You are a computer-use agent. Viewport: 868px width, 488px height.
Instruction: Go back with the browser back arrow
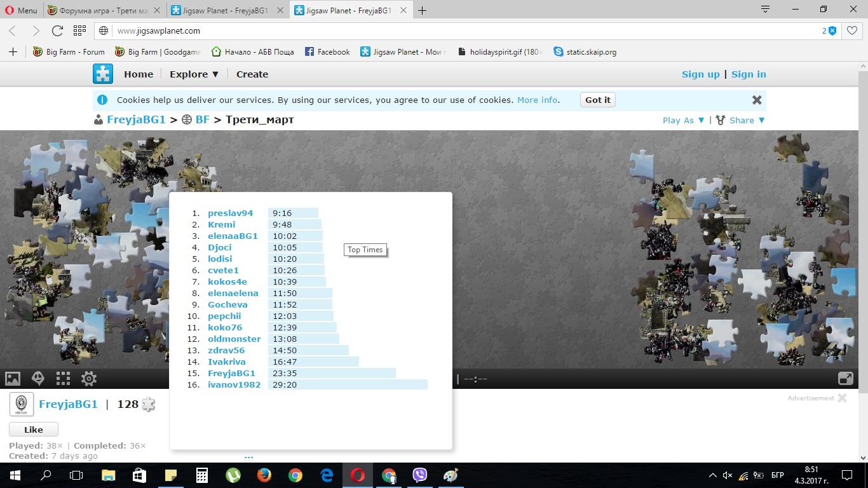pos(13,30)
